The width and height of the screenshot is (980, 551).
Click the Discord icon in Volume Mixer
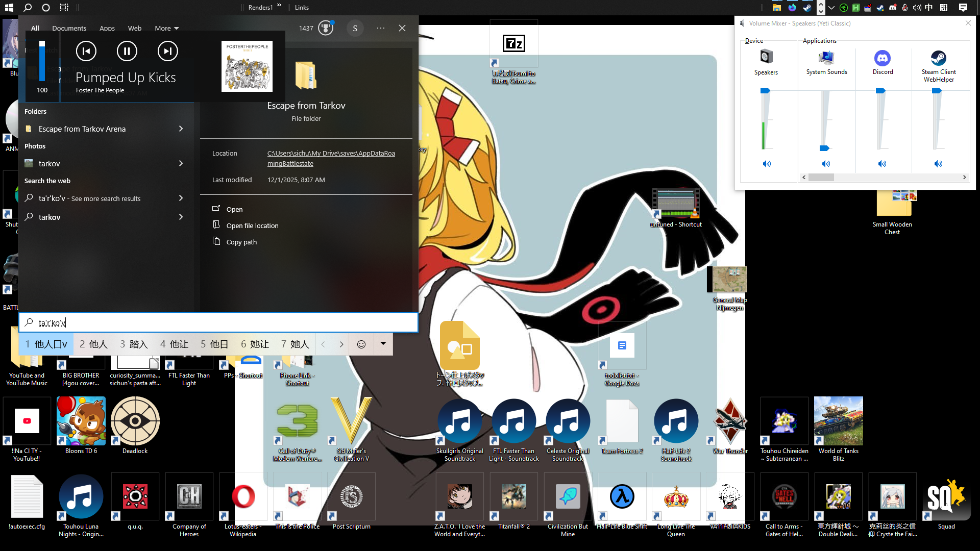point(883,58)
